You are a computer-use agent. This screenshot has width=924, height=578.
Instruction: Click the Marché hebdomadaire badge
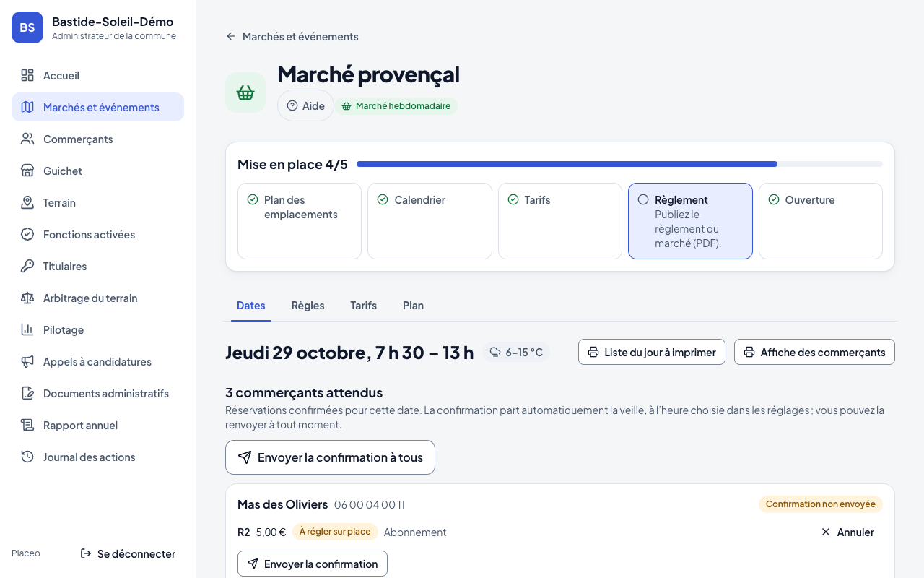pos(396,106)
